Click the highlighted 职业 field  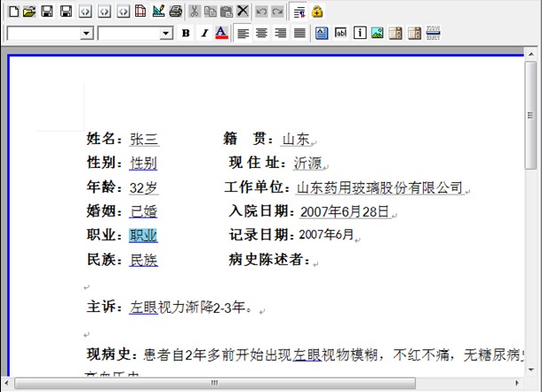(143, 236)
